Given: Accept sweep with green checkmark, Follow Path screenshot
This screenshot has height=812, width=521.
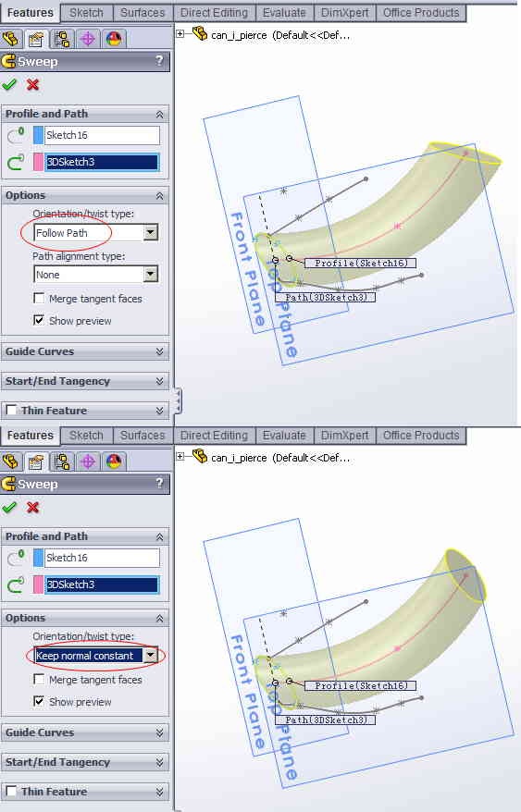Looking at the screenshot, I should 9,84.
